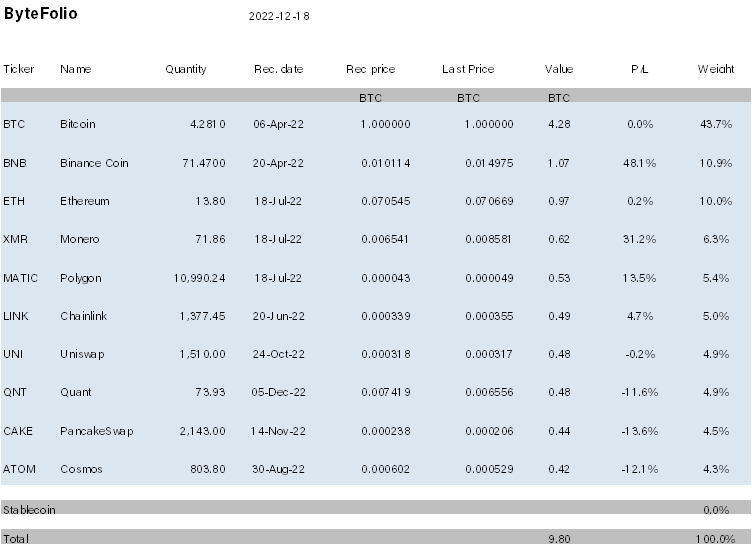Screen dimensions: 752x545
Task: Select quantity 1,377.45
Action: 202,316
